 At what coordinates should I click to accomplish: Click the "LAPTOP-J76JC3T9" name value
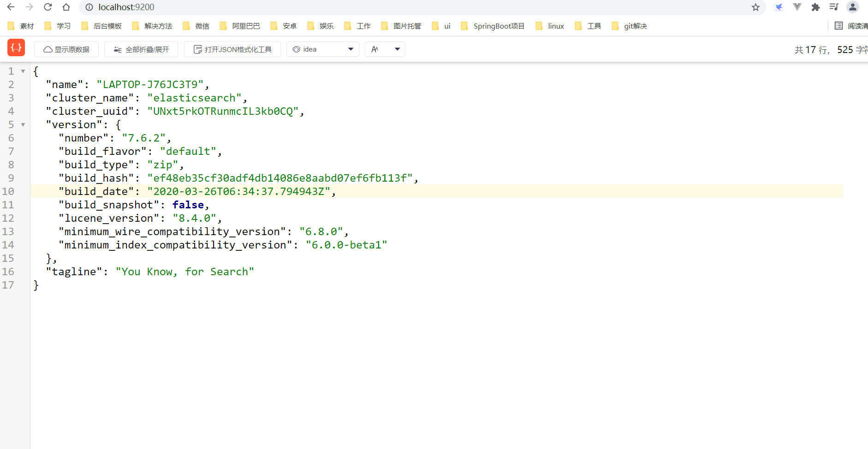click(x=150, y=85)
